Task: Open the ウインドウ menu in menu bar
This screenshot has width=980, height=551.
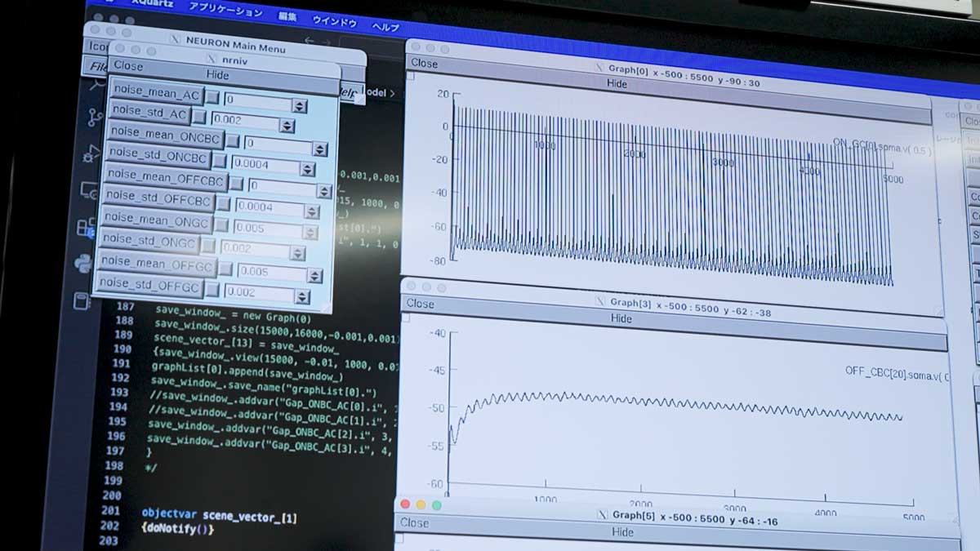Action: tap(335, 20)
